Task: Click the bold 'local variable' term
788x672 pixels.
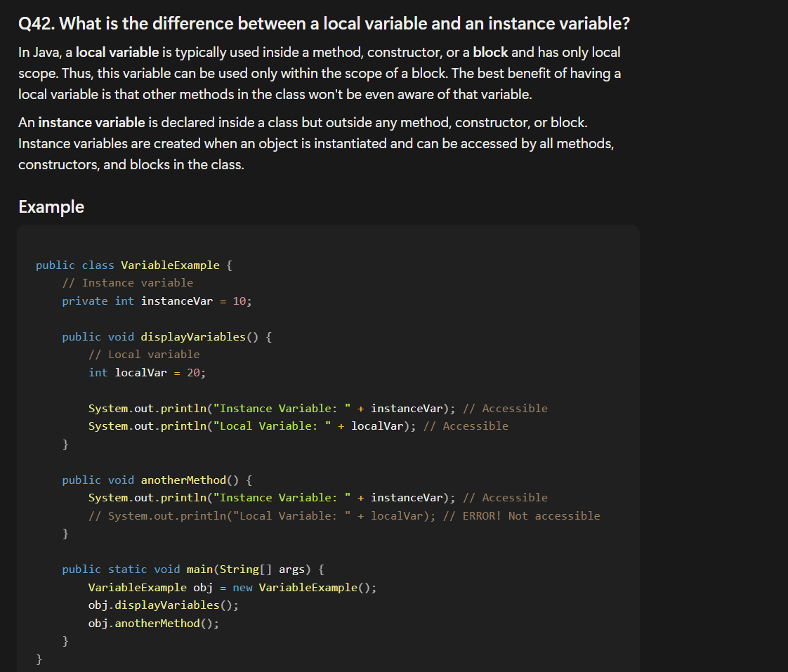Action: point(117,52)
